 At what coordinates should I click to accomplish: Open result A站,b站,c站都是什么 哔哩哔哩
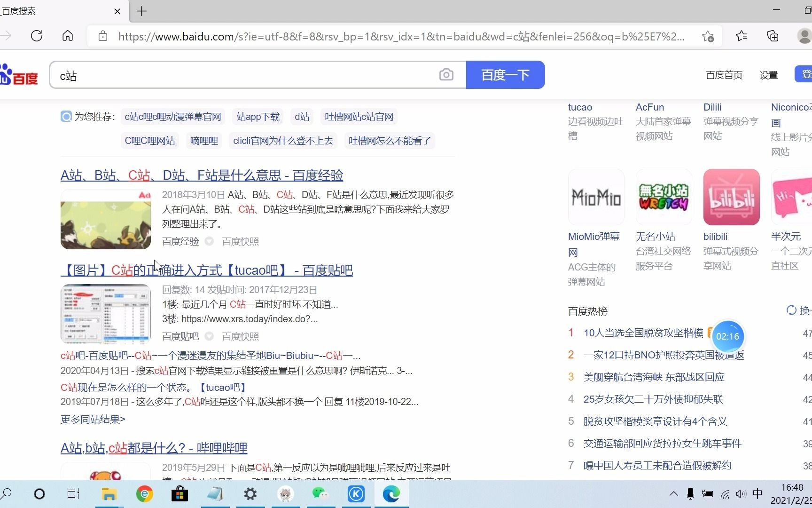154,448
